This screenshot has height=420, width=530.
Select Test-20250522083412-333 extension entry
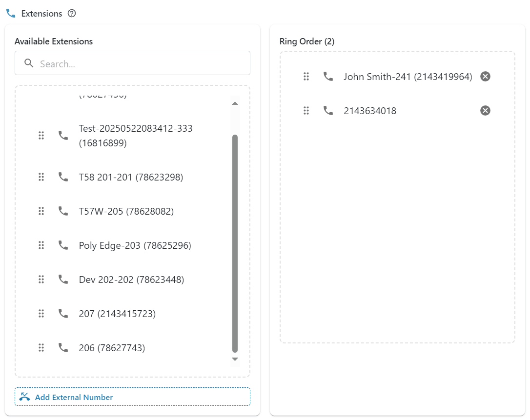135,136
